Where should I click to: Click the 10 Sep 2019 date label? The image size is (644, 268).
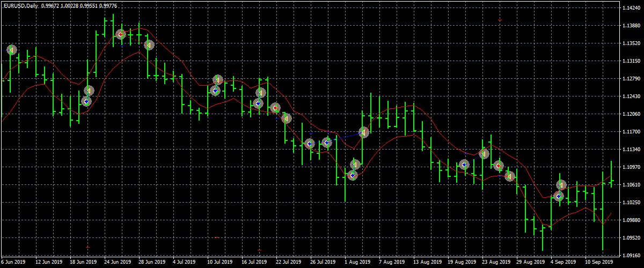tap(599, 263)
